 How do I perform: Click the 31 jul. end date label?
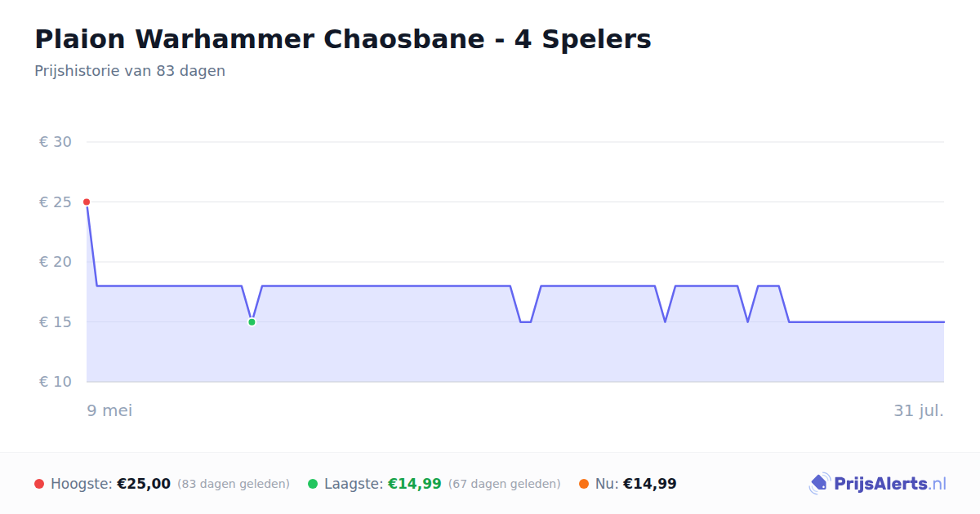pyautogui.click(x=919, y=410)
